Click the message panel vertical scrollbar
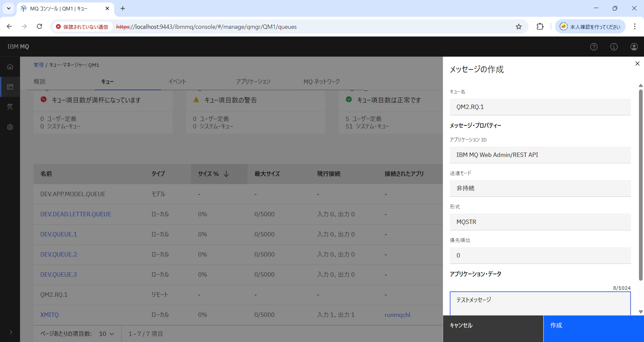 (x=641, y=184)
